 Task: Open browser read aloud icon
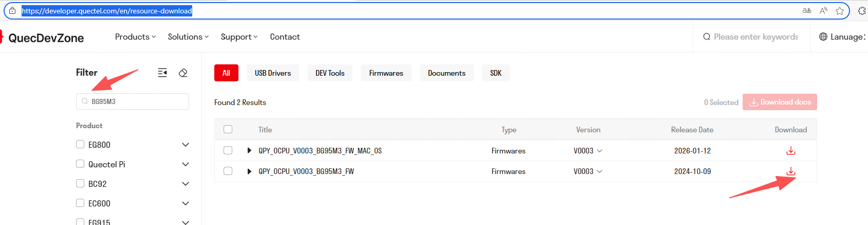tap(823, 11)
